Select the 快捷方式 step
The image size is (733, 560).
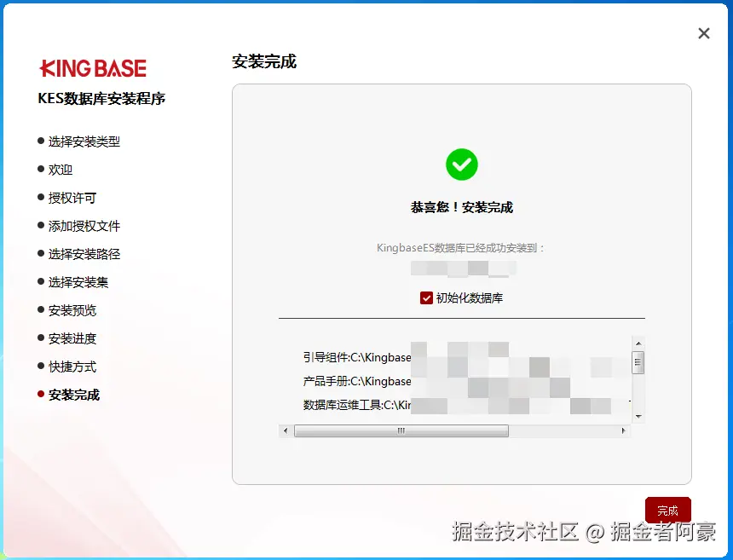click(66, 367)
